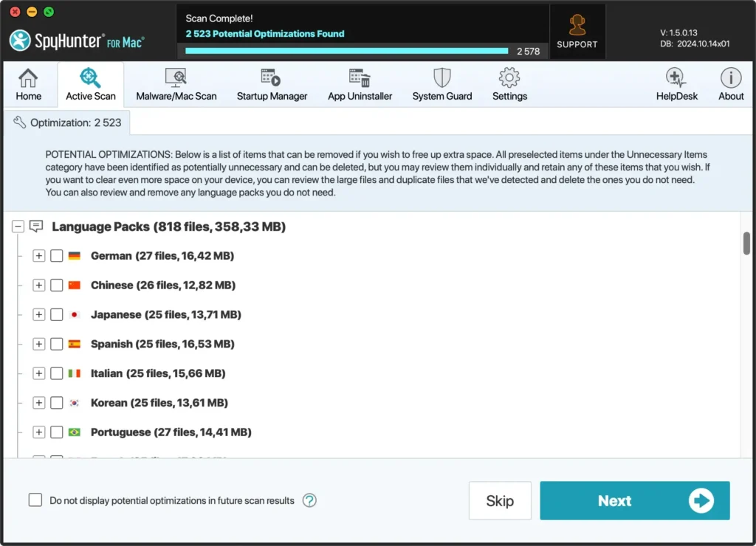The image size is (756, 546).
Task: Switch to the Home tab
Action: click(29, 83)
